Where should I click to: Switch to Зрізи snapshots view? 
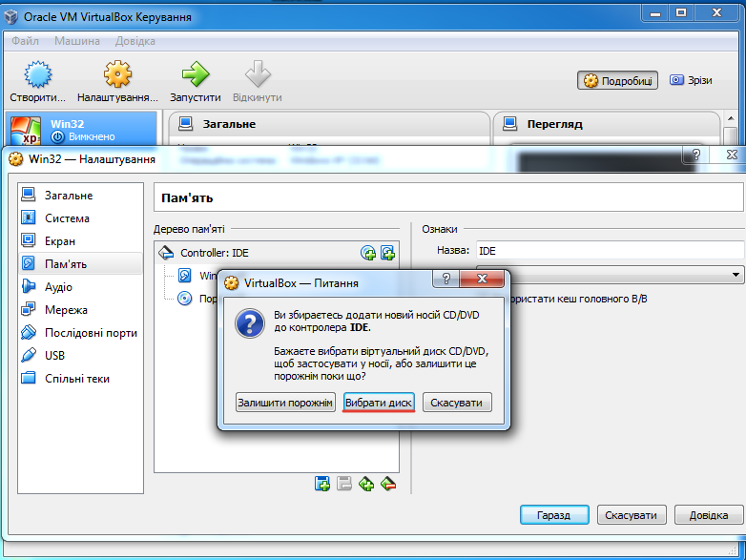coord(691,80)
